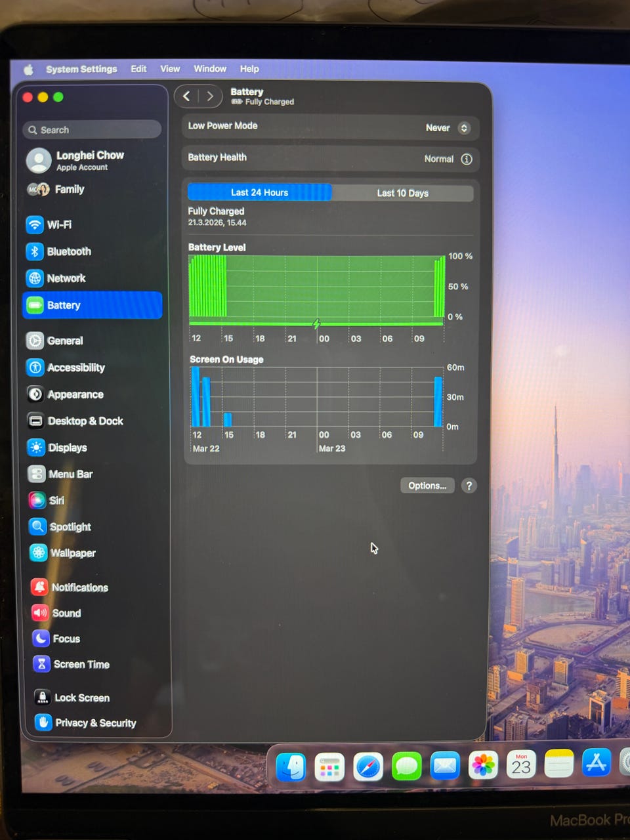Open the View menu

(x=170, y=68)
